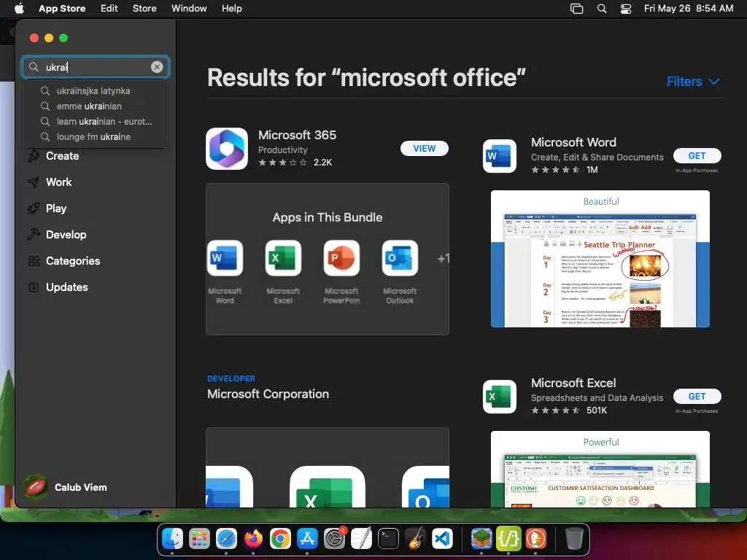Click the Microsoft Word title text
Image resolution: width=747 pixels, height=560 pixels.
[x=573, y=142]
